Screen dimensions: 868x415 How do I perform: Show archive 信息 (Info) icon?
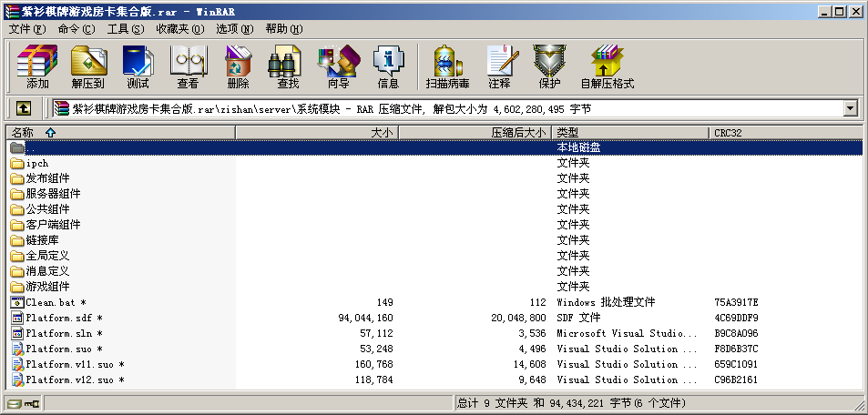(388, 66)
